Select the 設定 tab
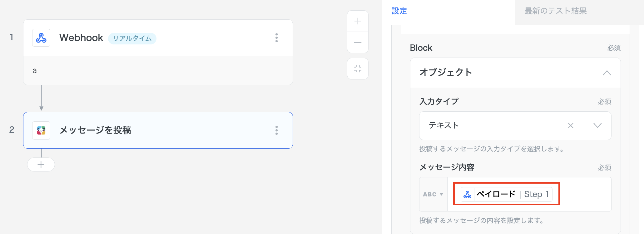 [x=399, y=11]
